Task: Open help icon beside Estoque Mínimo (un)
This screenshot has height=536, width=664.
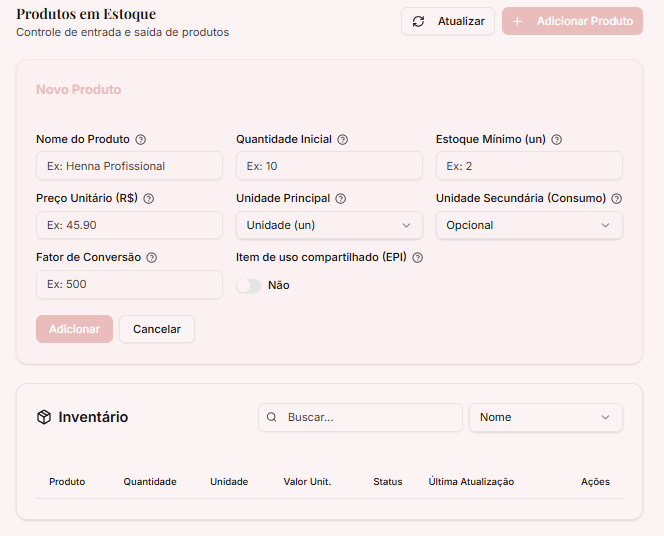Action: pyautogui.click(x=557, y=140)
